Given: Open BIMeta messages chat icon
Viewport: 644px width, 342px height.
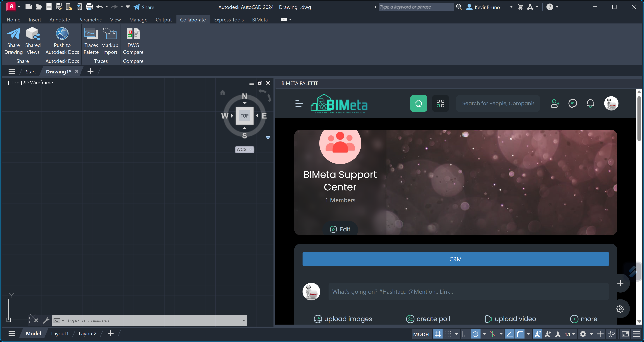Looking at the screenshot, I should click(x=572, y=103).
